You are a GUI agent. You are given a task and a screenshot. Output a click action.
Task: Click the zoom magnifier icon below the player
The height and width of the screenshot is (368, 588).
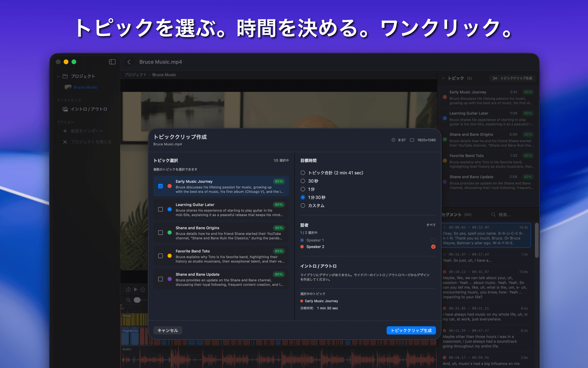128,300
